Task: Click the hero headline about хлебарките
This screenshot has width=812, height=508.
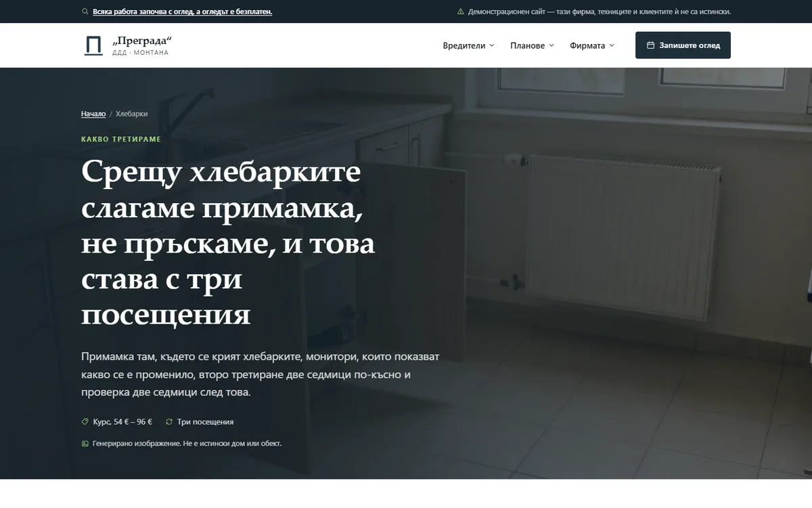Action: [x=228, y=244]
